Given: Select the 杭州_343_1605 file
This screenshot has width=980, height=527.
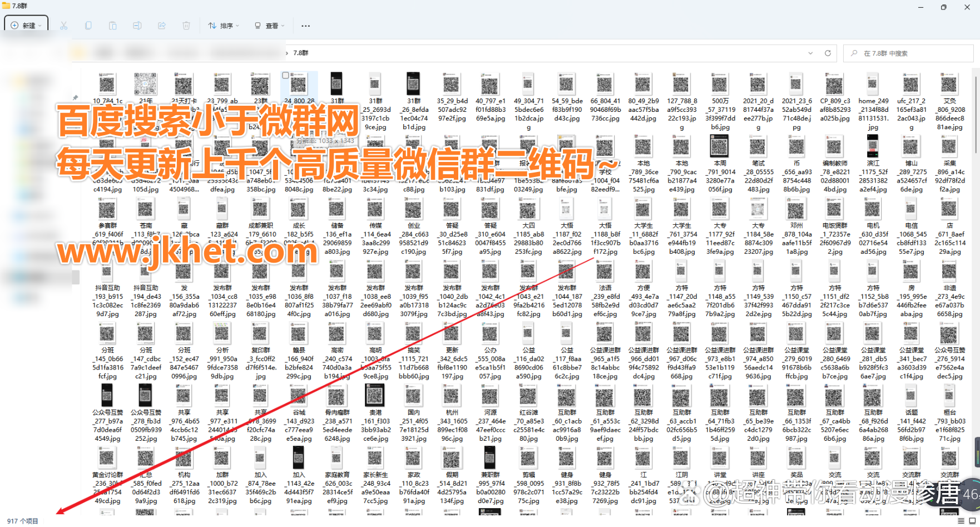Looking at the screenshot, I should 452,413.
